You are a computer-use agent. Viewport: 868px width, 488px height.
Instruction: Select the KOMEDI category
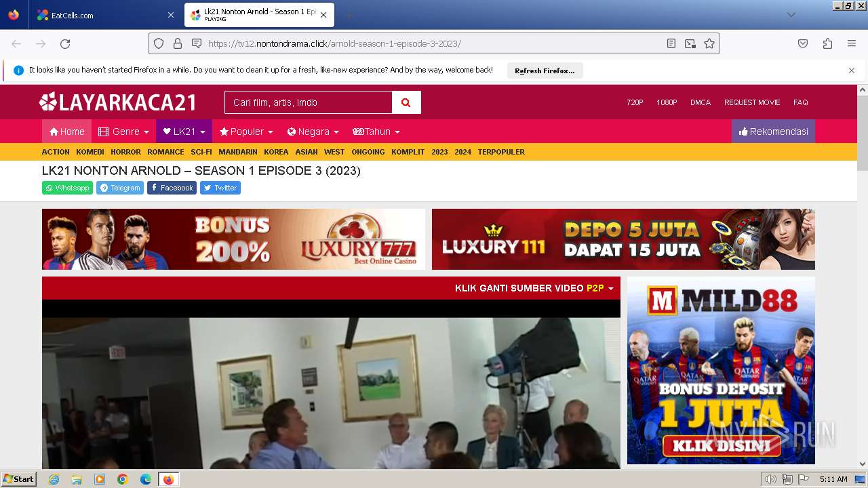90,152
